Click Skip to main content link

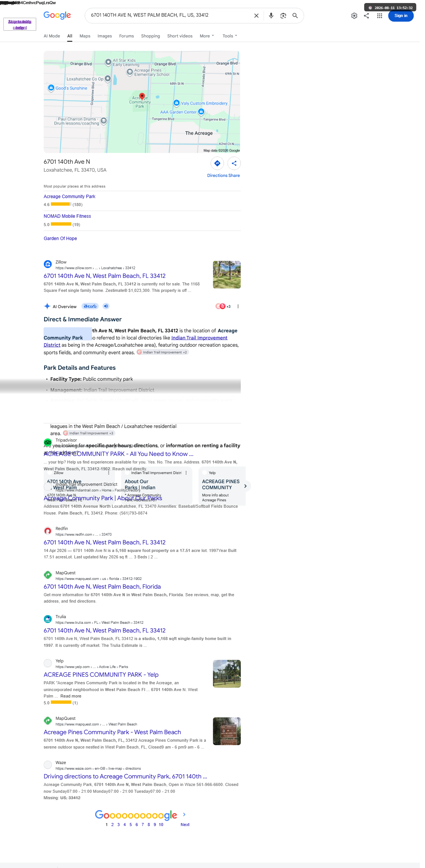20,24
